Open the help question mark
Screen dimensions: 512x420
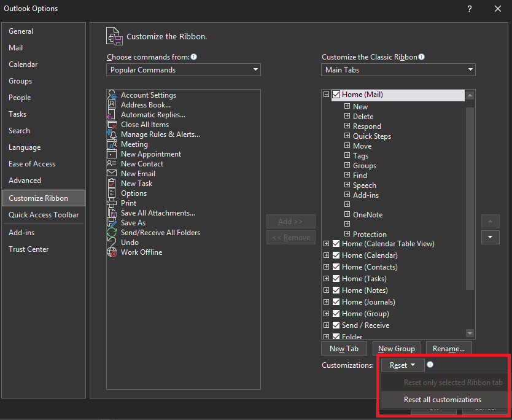(469, 9)
